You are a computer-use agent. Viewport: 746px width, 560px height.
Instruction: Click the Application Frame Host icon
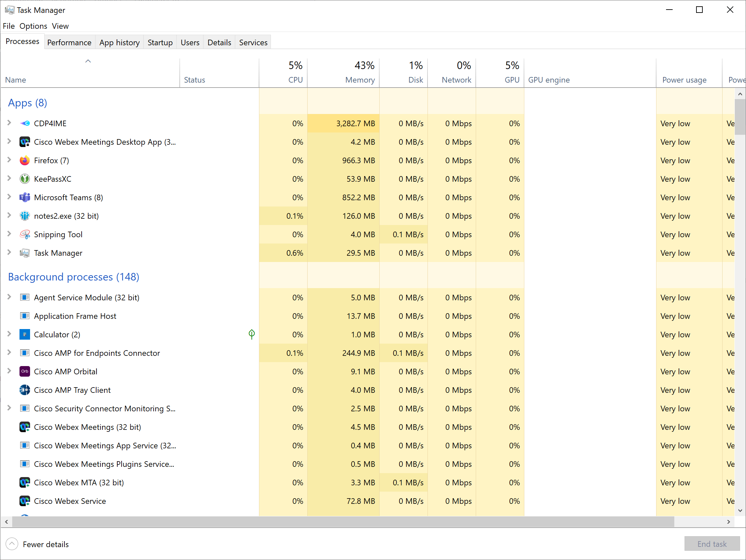pos(25,316)
